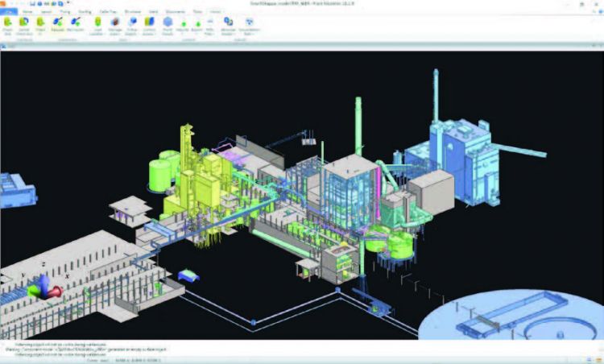Switch to the Piping ribbon tab
This screenshot has height=364, width=604.
tap(64, 11)
